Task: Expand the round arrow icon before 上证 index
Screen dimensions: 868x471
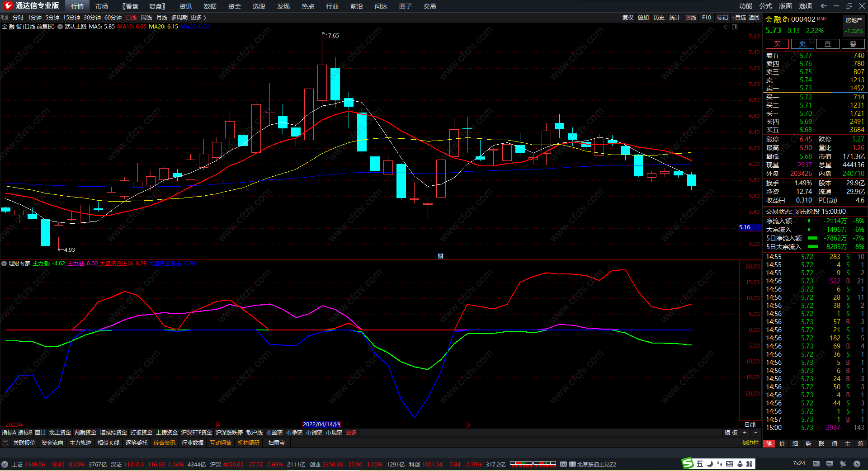Action: (x=5, y=464)
